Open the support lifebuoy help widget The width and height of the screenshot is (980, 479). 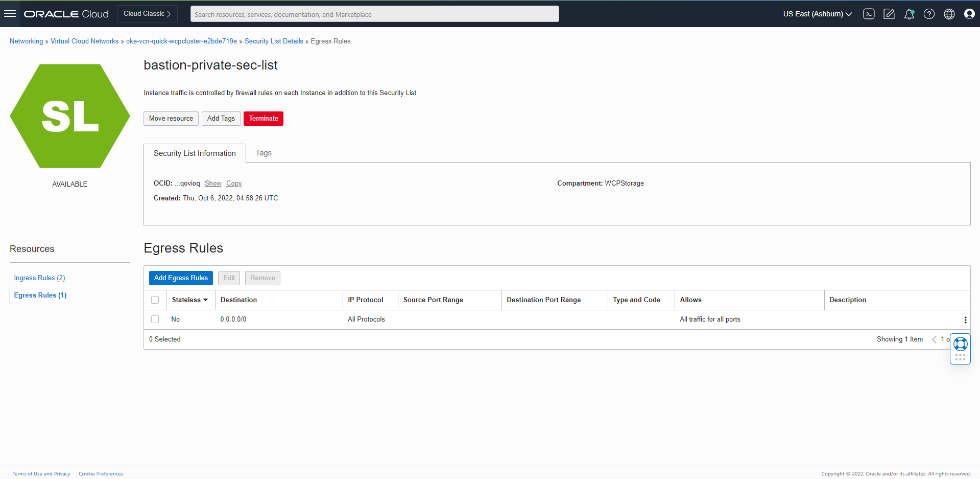tap(960, 345)
